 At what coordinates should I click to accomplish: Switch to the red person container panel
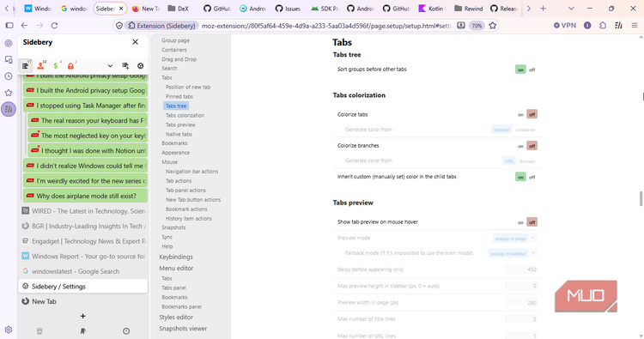(40, 66)
